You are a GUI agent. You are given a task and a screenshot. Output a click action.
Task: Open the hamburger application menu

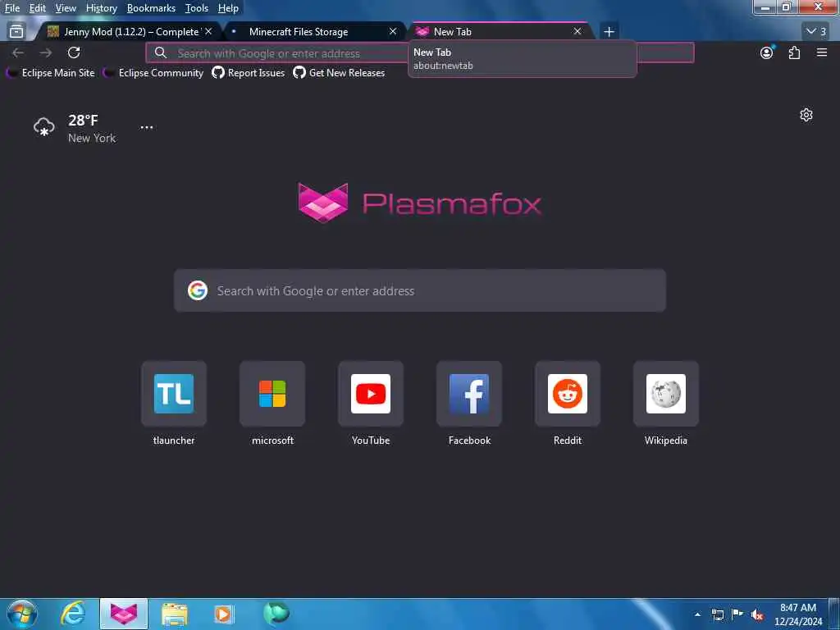pyautogui.click(x=822, y=52)
